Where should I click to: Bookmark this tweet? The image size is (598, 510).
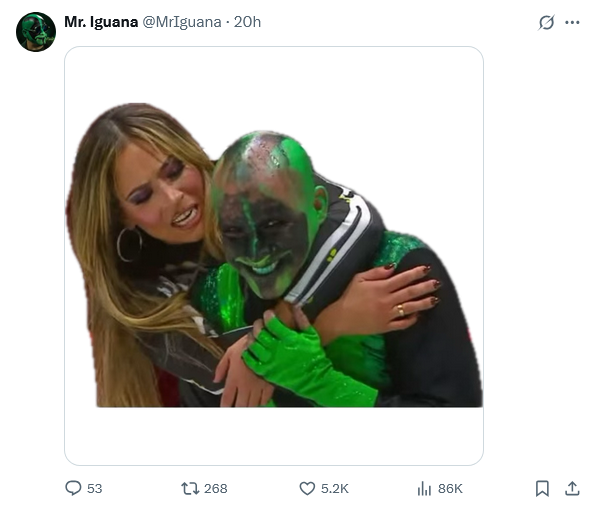(542, 488)
